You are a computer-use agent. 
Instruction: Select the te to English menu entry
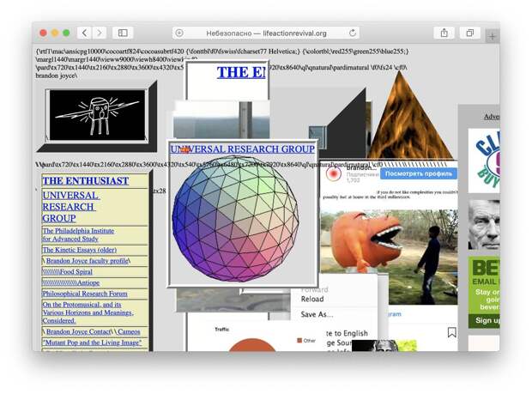(x=348, y=333)
